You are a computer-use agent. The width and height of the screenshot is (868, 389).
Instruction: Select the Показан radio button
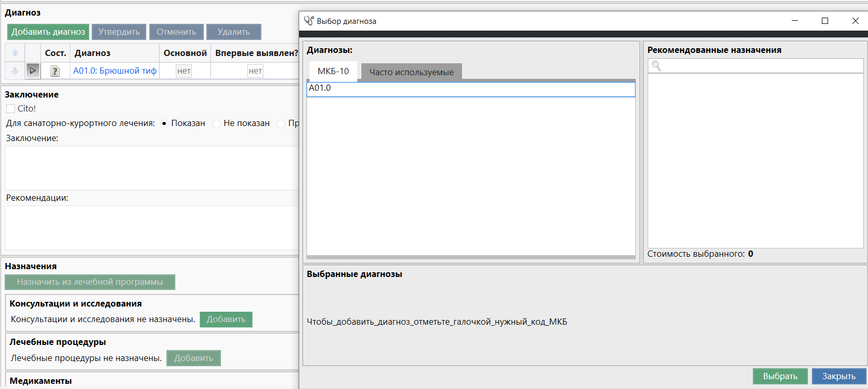click(164, 123)
